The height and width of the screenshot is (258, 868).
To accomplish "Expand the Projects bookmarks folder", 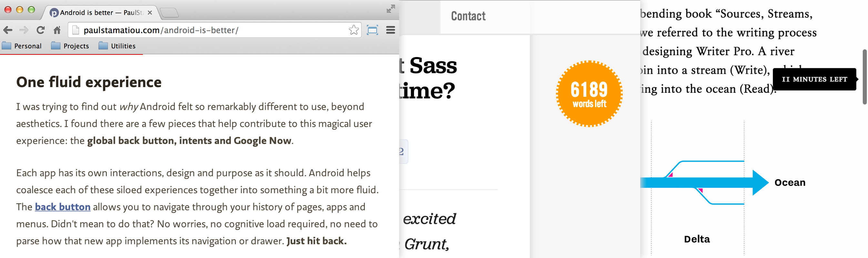I will click(70, 46).
